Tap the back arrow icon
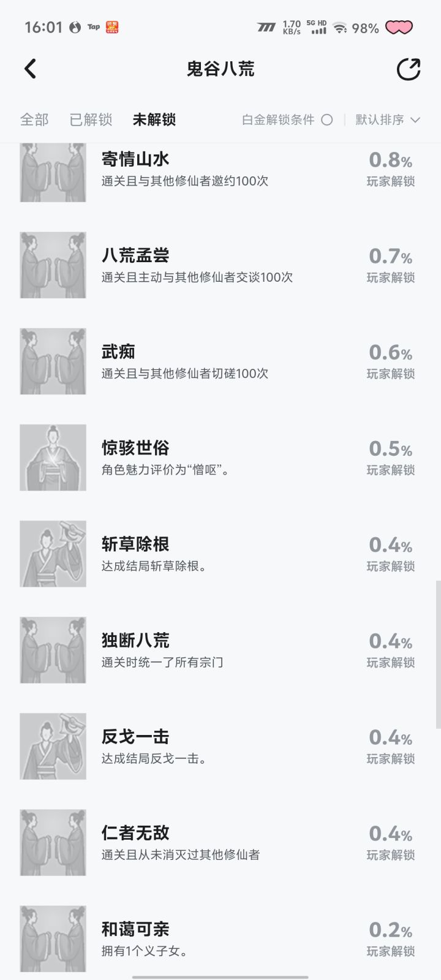The height and width of the screenshot is (980, 441). click(31, 69)
